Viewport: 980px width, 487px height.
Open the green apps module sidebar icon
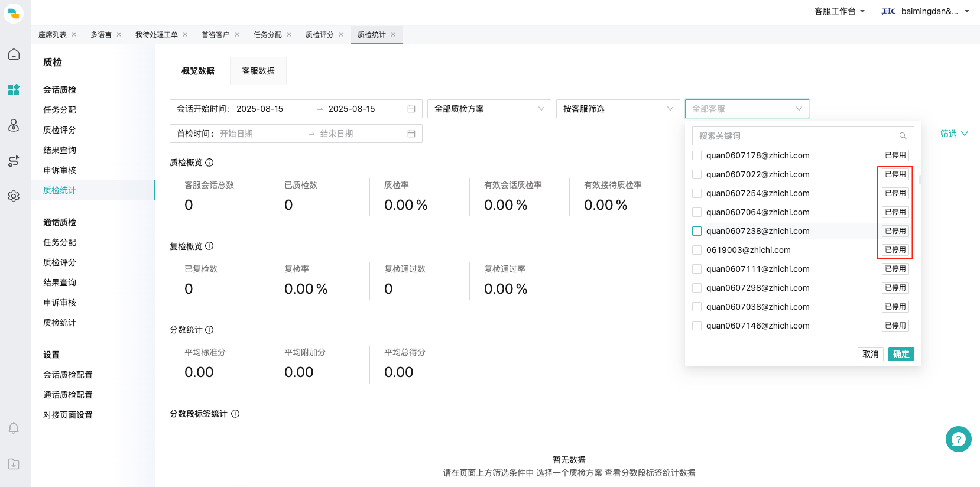pos(14,90)
